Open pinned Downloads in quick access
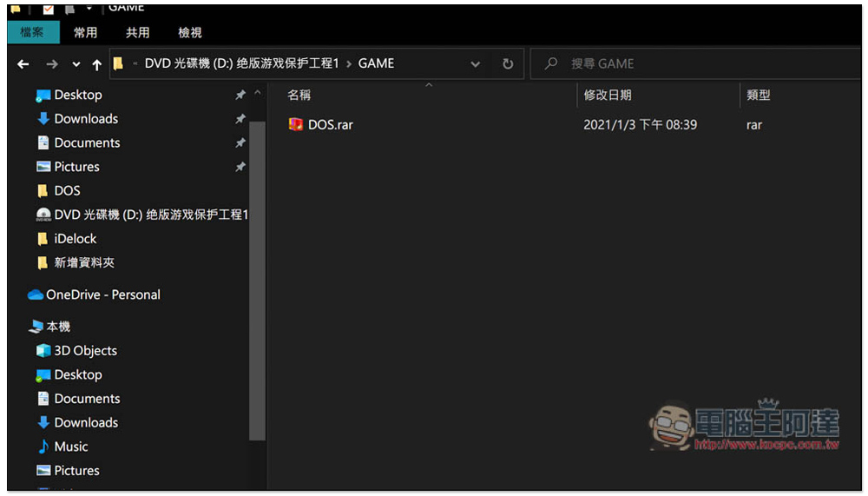 pyautogui.click(x=86, y=119)
